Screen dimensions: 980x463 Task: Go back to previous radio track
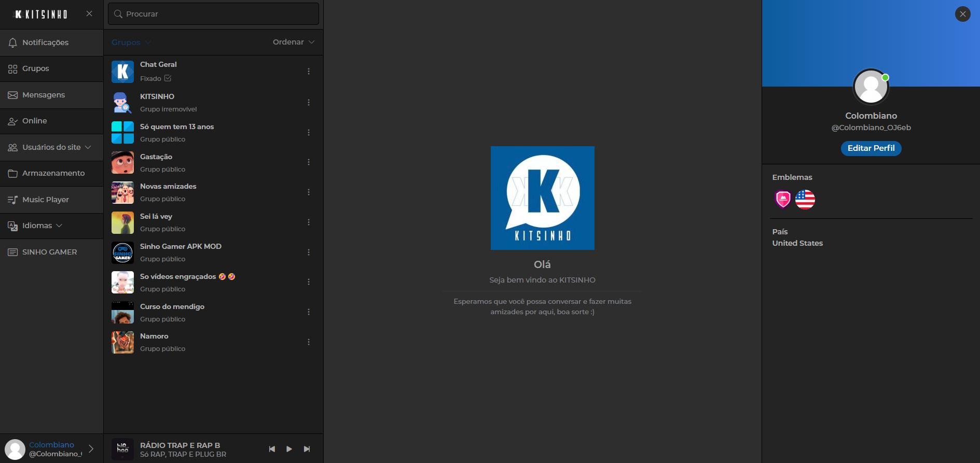[272, 449]
